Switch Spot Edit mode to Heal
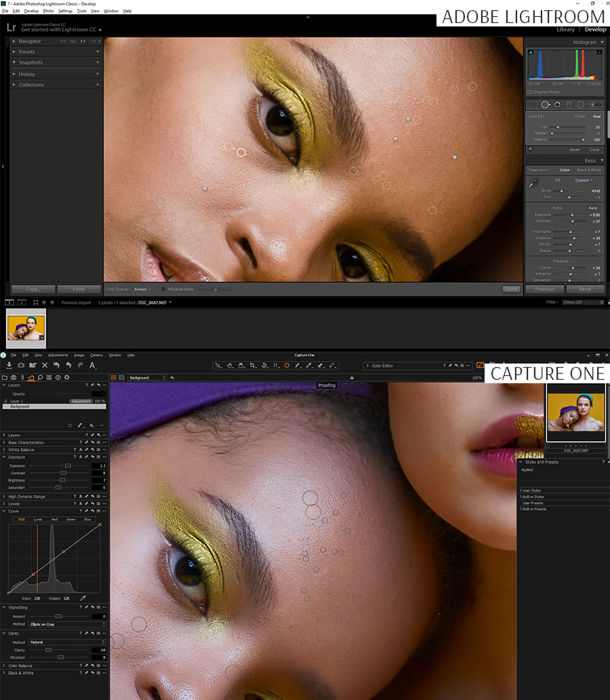 (596, 117)
